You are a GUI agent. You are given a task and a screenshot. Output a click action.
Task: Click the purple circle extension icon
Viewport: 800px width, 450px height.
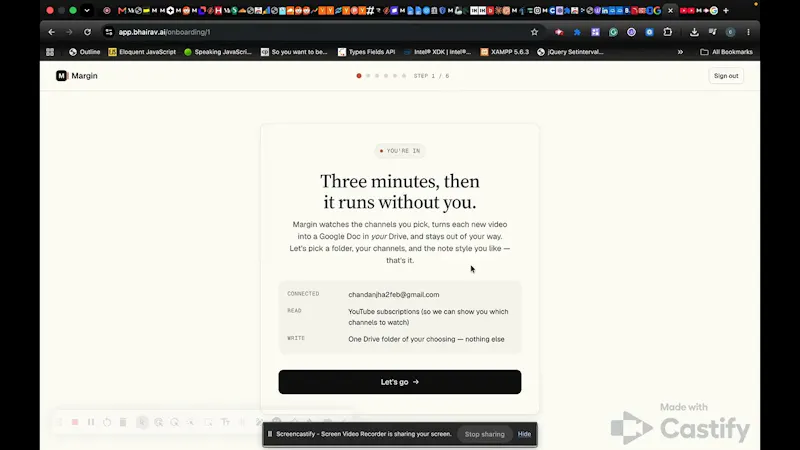pos(631,32)
